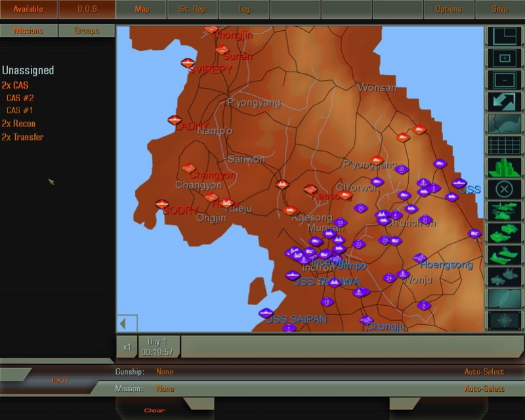Image resolution: width=525 pixels, height=420 pixels.
Task: Open the Log tab
Action: (x=243, y=9)
